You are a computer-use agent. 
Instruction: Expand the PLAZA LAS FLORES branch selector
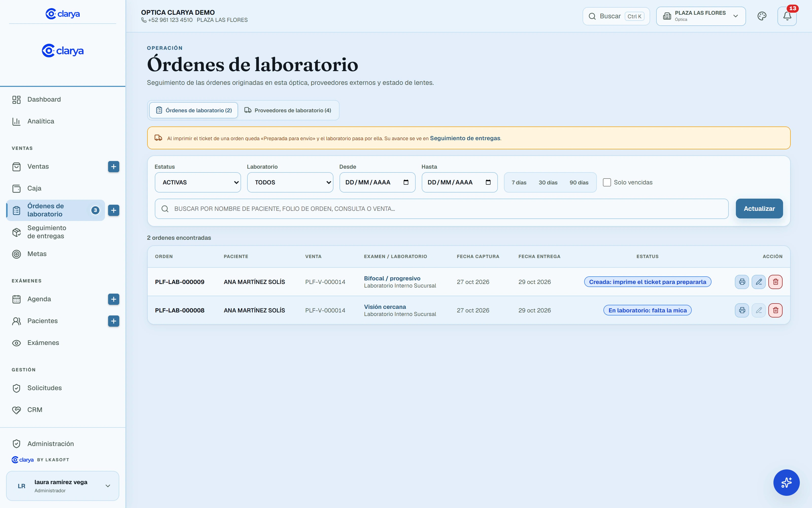(x=701, y=16)
